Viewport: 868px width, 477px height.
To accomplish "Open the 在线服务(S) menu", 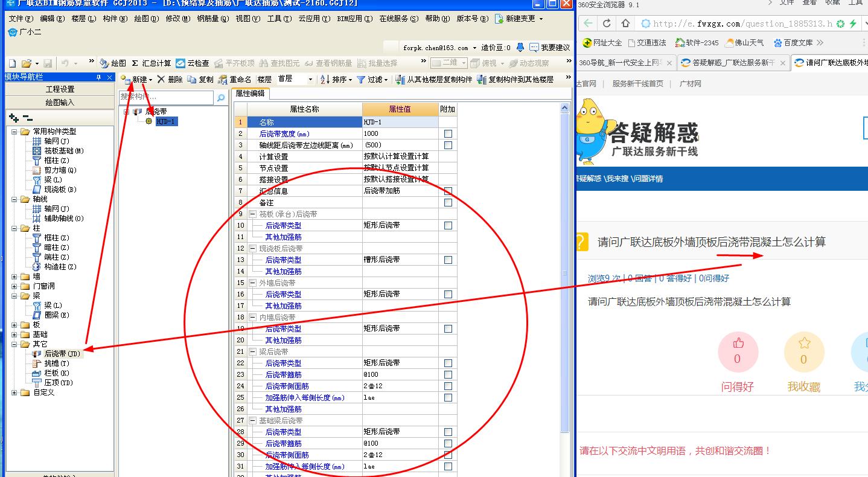I will pos(398,19).
